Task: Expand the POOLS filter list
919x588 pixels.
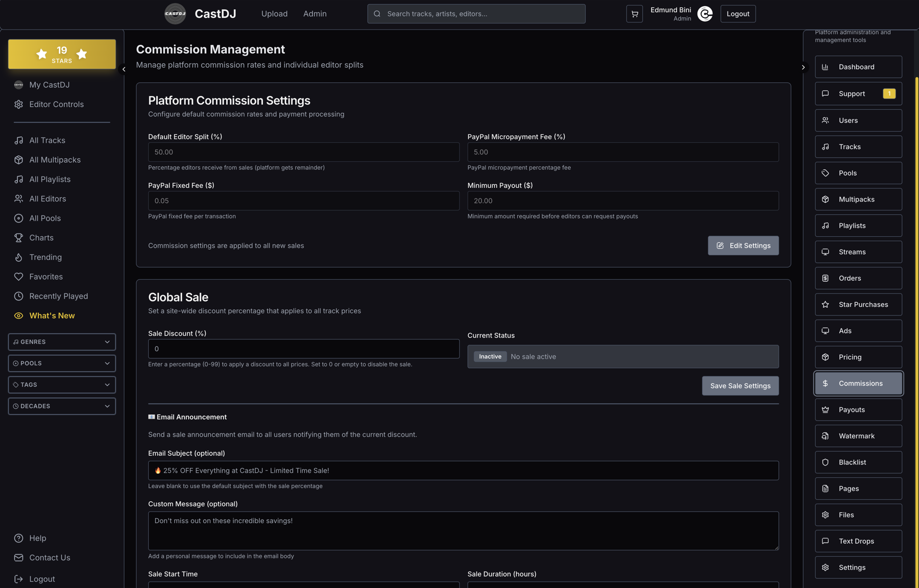Action: (61, 363)
